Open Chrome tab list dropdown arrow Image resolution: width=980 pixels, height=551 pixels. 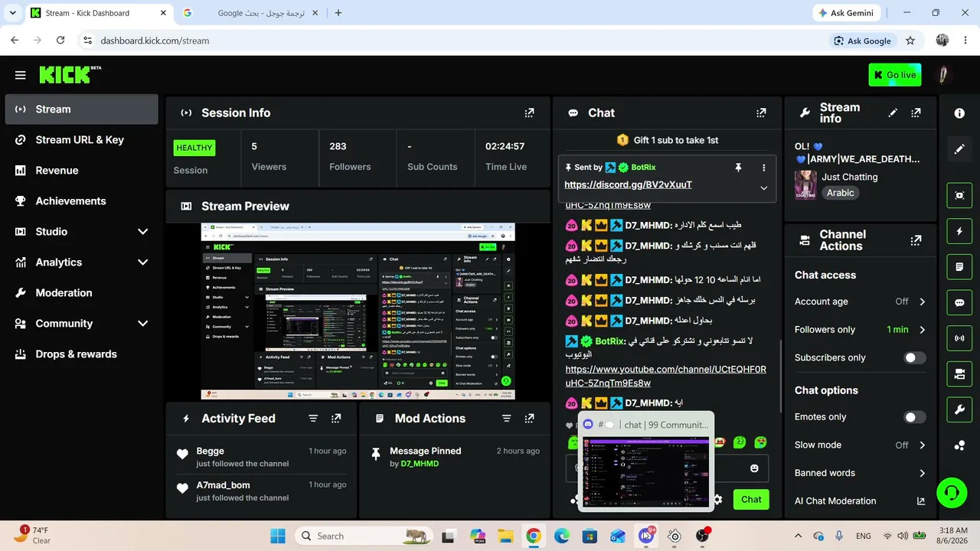[x=12, y=13]
